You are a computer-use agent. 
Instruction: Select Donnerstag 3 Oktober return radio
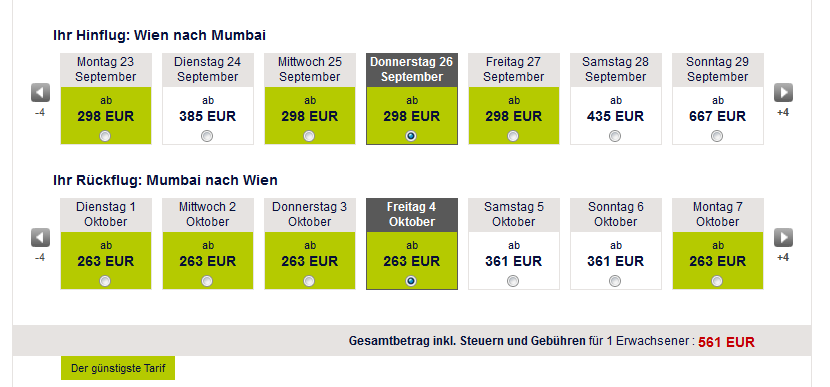point(309,281)
